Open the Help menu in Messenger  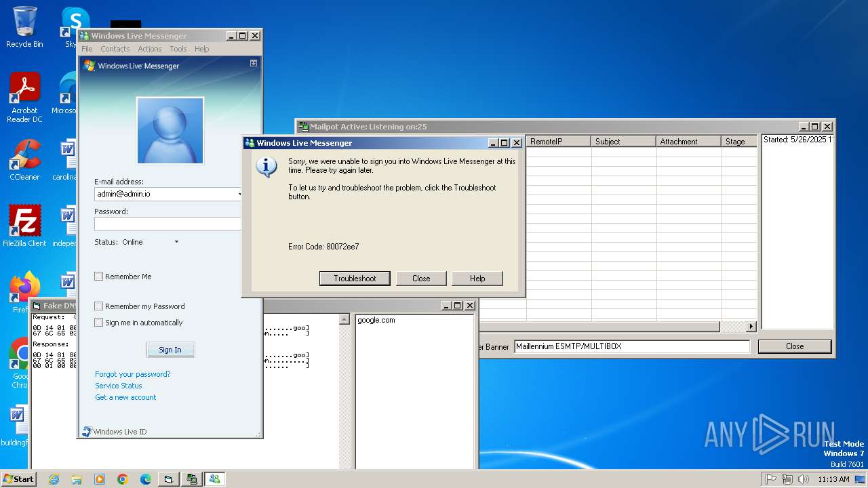(x=202, y=49)
